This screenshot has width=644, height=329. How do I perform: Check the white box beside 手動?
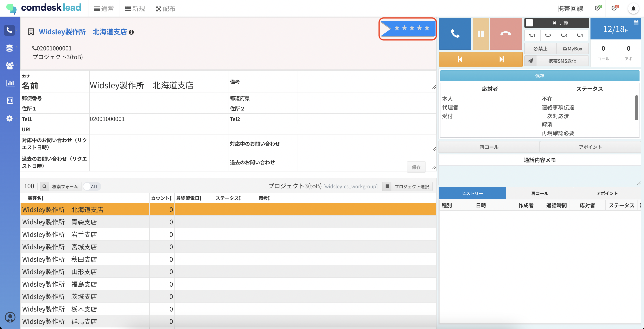pos(529,23)
